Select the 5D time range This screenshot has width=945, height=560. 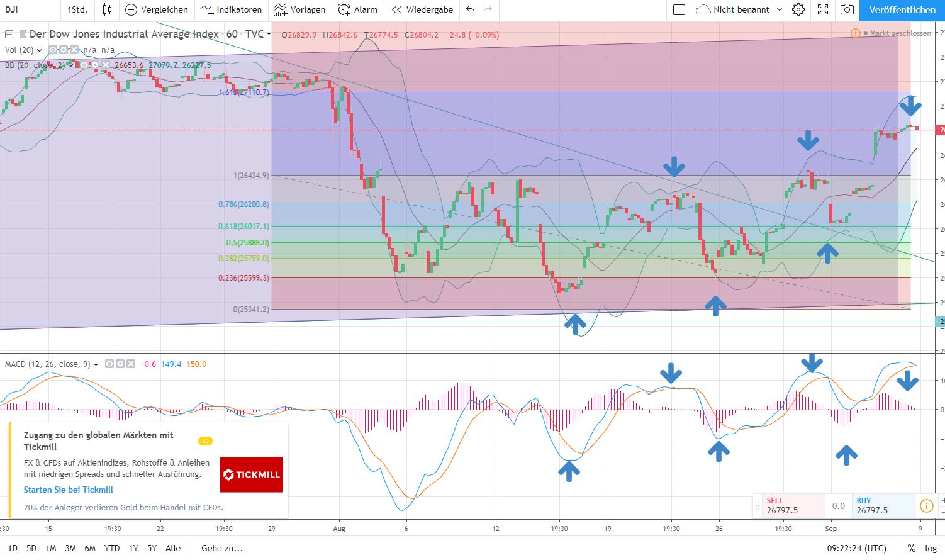[x=31, y=548]
